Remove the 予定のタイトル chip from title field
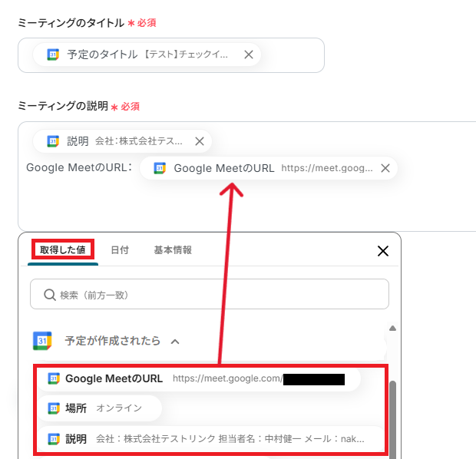Image resolution: width=476 pixels, height=459 pixels. 249,54
